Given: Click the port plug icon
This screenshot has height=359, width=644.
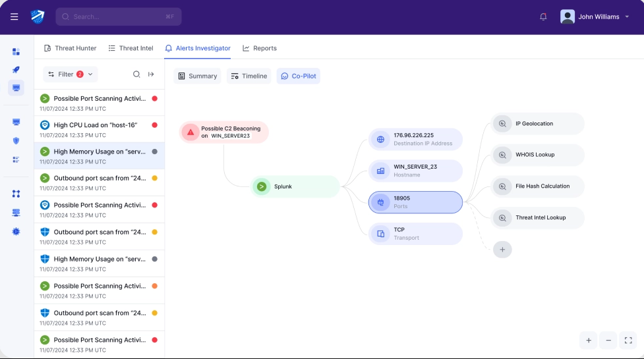Looking at the screenshot, I should click(381, 202).
